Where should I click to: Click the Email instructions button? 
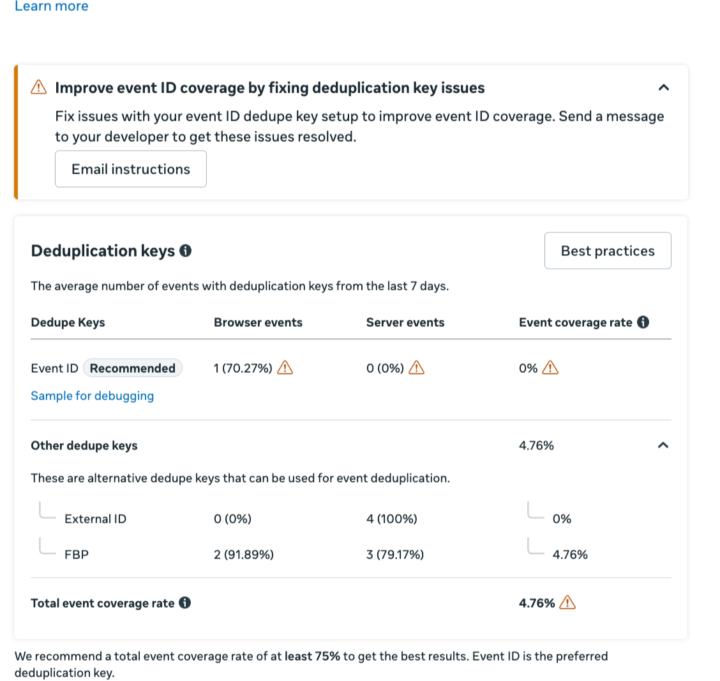[x=131, y=169]
